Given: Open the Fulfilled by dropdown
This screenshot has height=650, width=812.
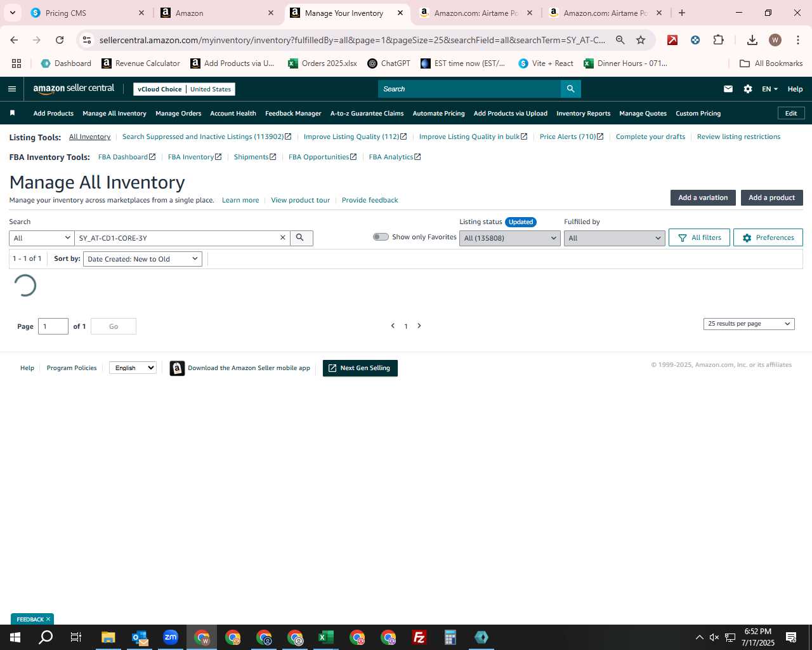Looking at the screenshot, I should [x=614, y=238].
